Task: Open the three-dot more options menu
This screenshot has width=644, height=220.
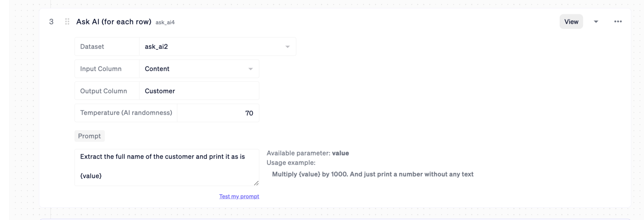Action: click(618, 22)
